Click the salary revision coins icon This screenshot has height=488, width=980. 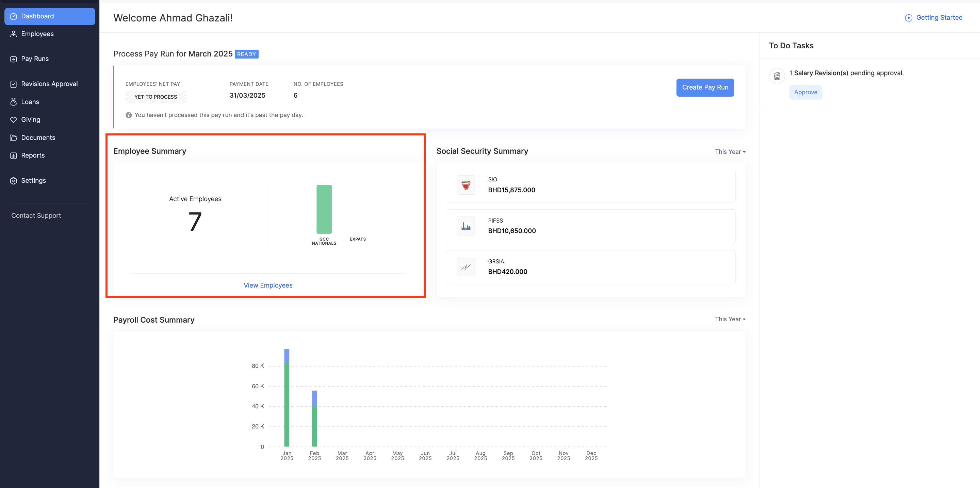(777, 76)
